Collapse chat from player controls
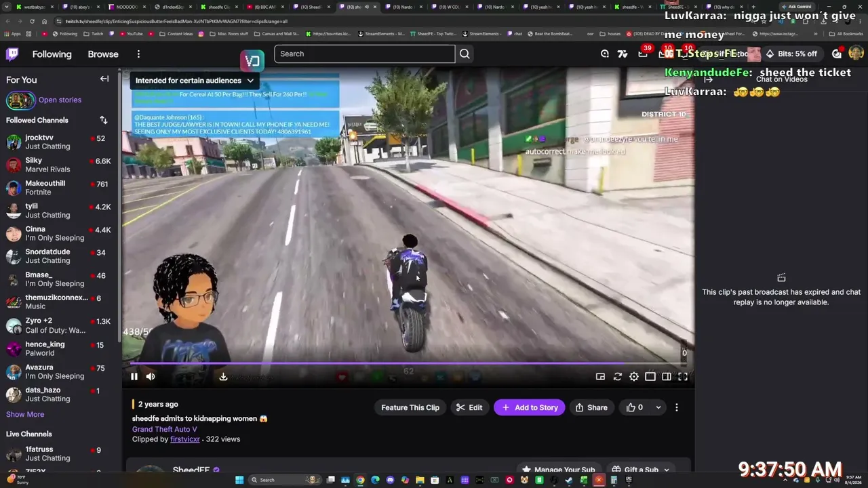The height and width of the screenshot is (488, 868). click(667, 377)
